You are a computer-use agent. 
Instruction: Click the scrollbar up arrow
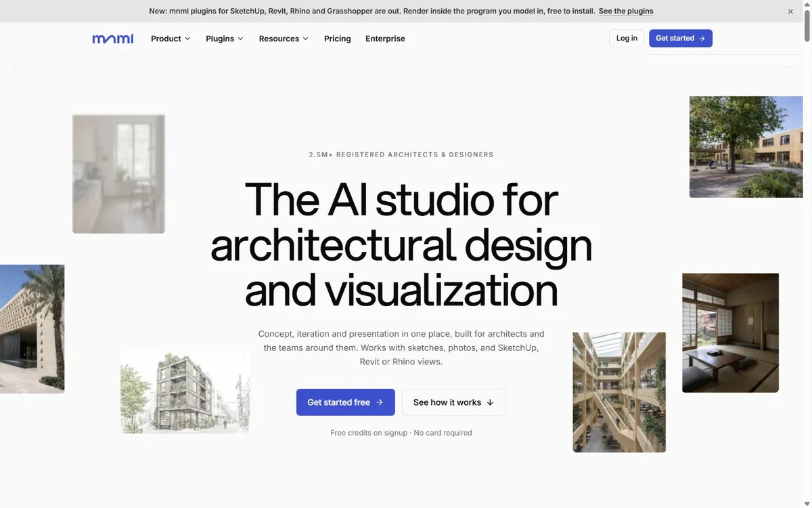tap(807, 4)
